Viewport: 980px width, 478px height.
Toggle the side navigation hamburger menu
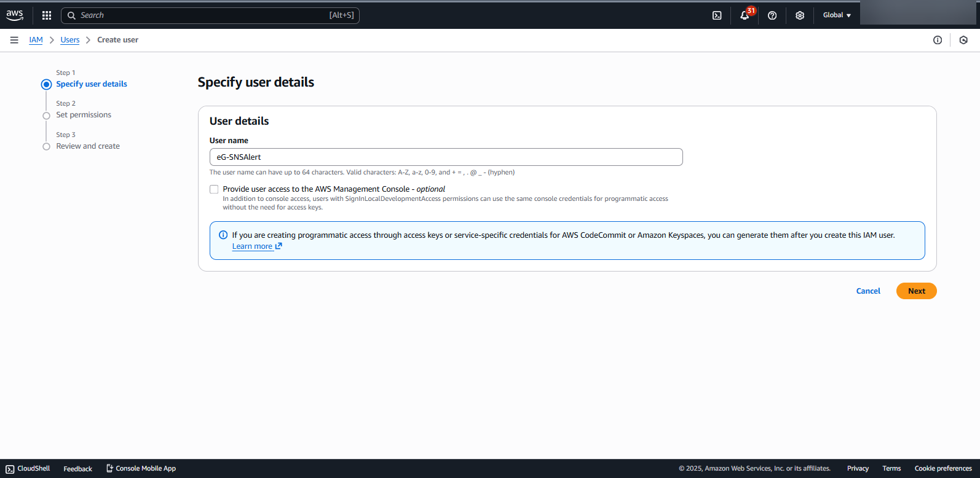click(x=14, y=40)
